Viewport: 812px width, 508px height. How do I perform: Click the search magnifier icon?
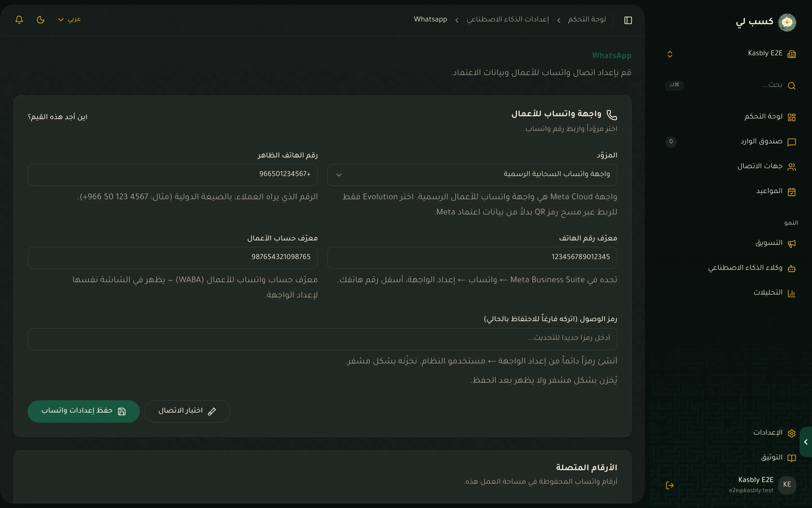tap(791, 86)
